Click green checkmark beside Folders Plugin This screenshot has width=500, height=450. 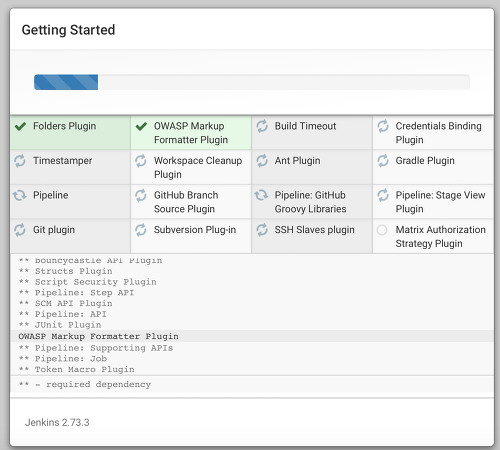(x=21, y=126)
